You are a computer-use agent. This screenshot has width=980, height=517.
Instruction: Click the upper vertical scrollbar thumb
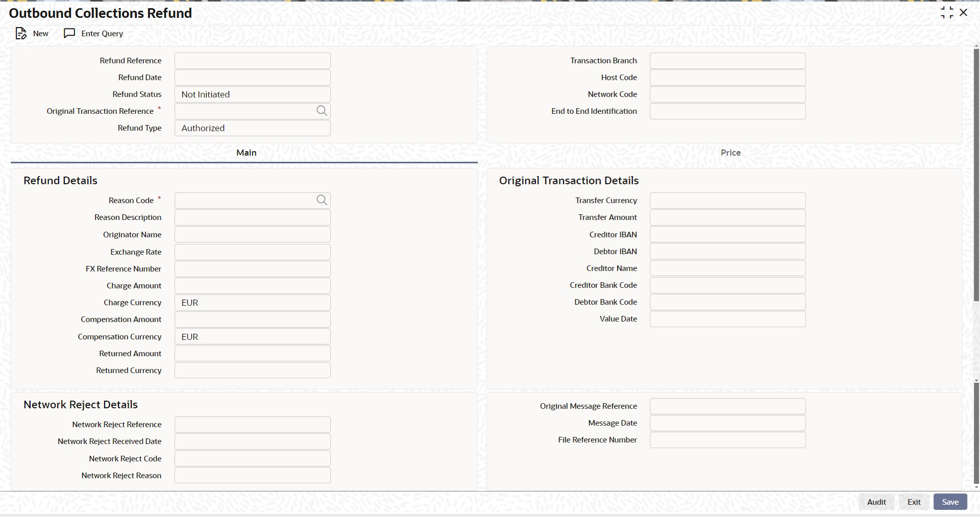[976, 175]
